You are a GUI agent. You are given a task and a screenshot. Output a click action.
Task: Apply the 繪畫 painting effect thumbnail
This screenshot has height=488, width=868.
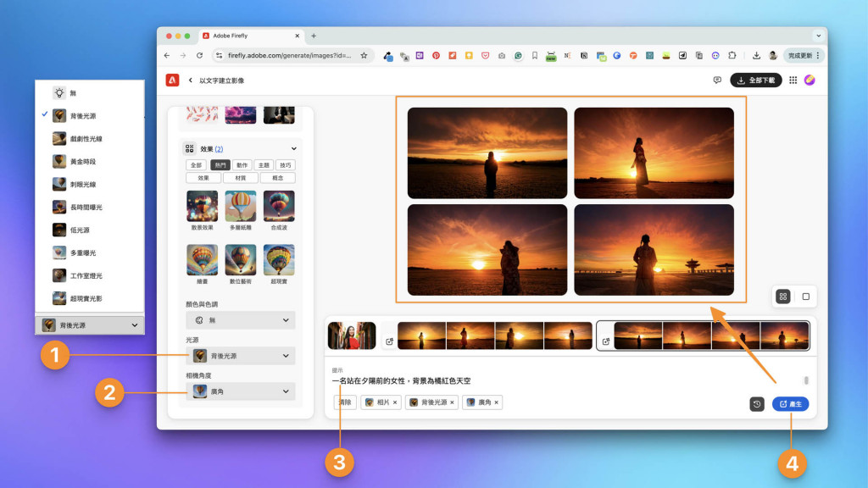coord(202,259)
